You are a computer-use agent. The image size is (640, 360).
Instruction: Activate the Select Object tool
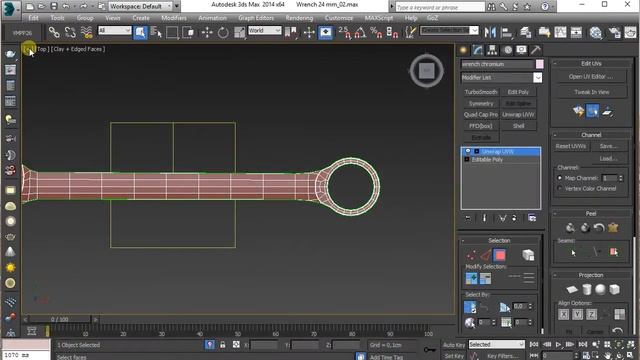click(140, 32)
